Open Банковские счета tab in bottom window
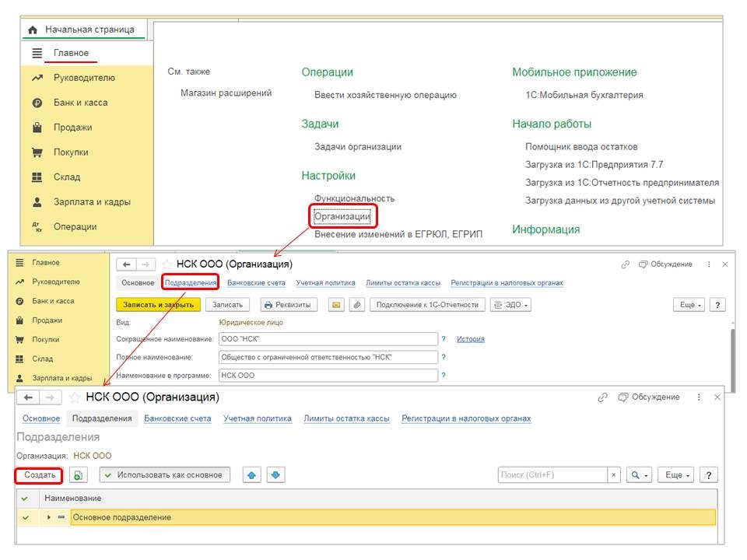The height and width of the screenshot is (560, 747). pyautogui.click(x=177, y=418)
